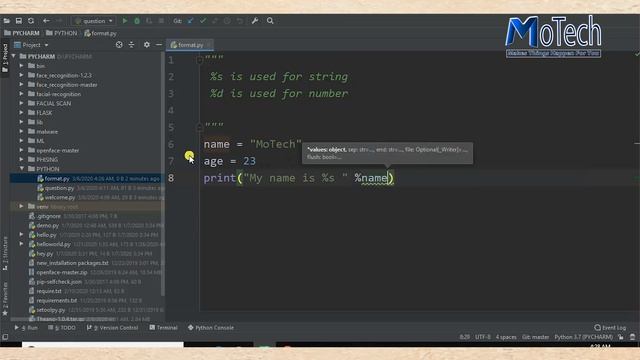Image resolution: width=640 pixels, height=360 pixels.
Task: Close the format.py editor tab
Action: (209, 45)
